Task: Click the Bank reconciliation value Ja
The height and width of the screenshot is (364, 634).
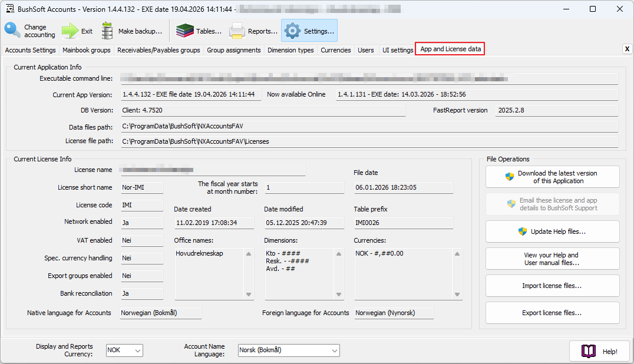Action: [x=142, y=294]
